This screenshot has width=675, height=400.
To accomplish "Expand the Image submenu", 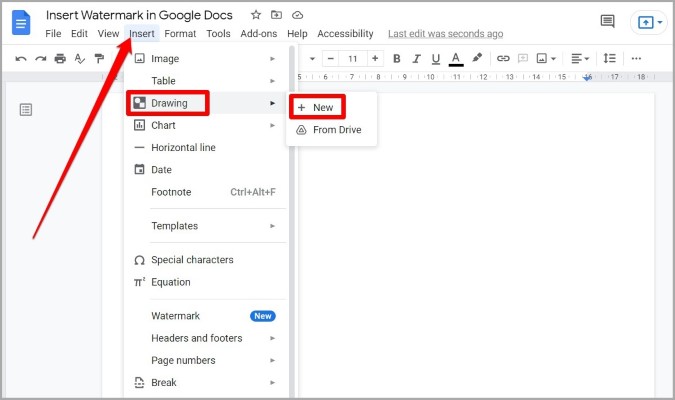I will coord(206,59).
